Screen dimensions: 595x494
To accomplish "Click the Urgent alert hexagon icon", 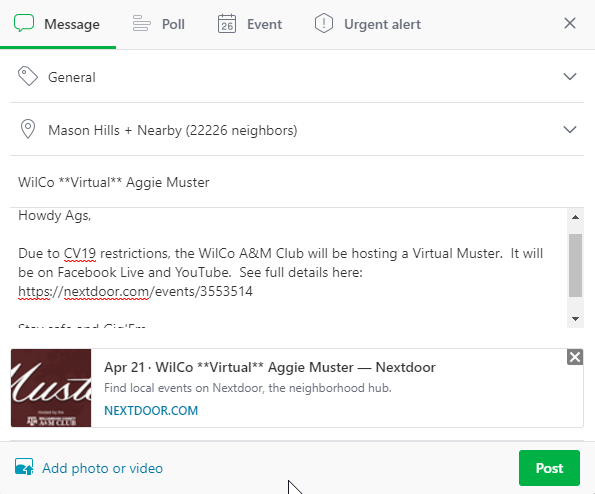I will tap(324, 23).
